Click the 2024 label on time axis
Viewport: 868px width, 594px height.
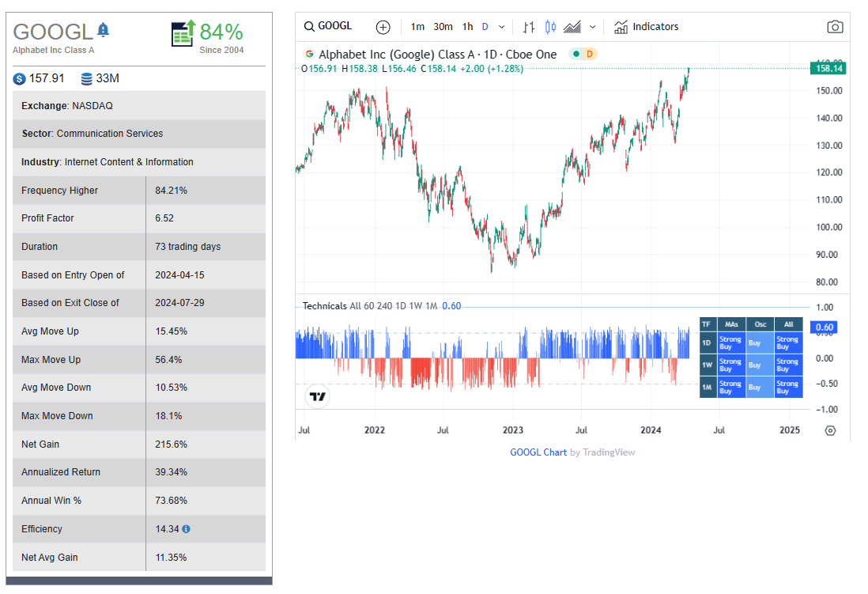point(651,430)
